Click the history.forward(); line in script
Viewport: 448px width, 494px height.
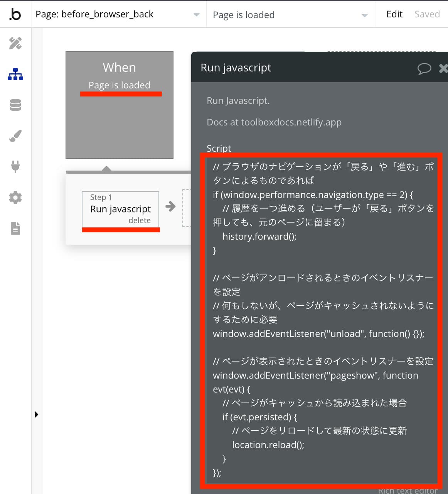click(x=259, y=236)
